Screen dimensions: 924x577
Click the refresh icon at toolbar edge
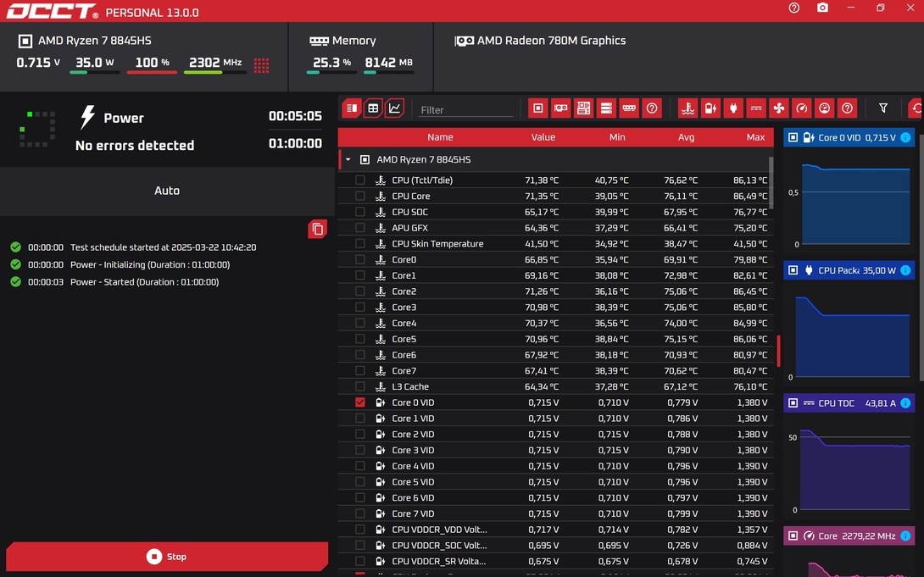916,108
